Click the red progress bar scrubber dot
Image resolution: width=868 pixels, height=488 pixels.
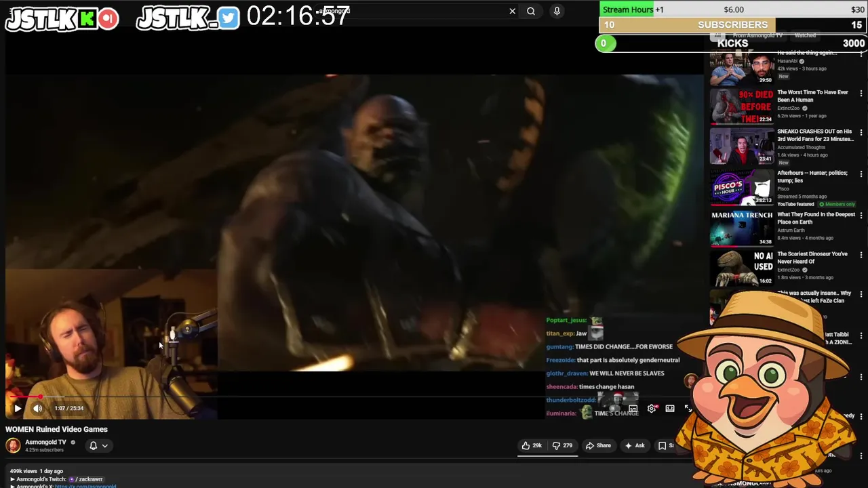click(x=40, y=396)
